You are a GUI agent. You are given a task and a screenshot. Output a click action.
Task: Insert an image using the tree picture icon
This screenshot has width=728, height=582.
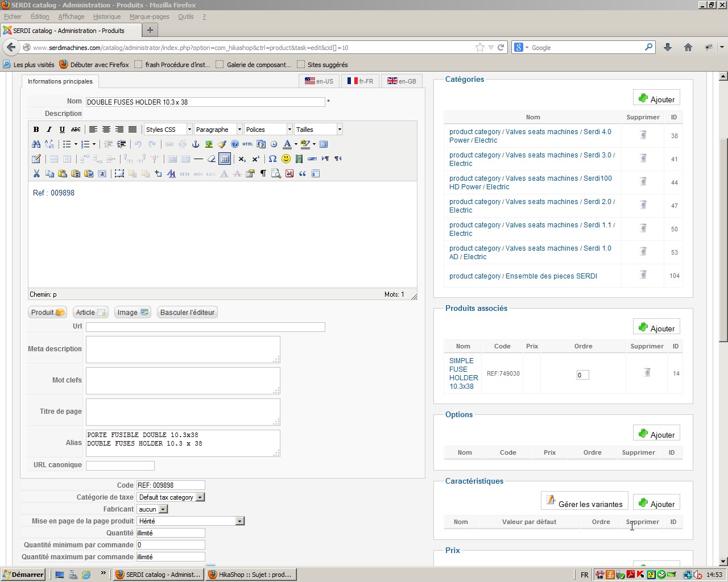tap(209, 144)
